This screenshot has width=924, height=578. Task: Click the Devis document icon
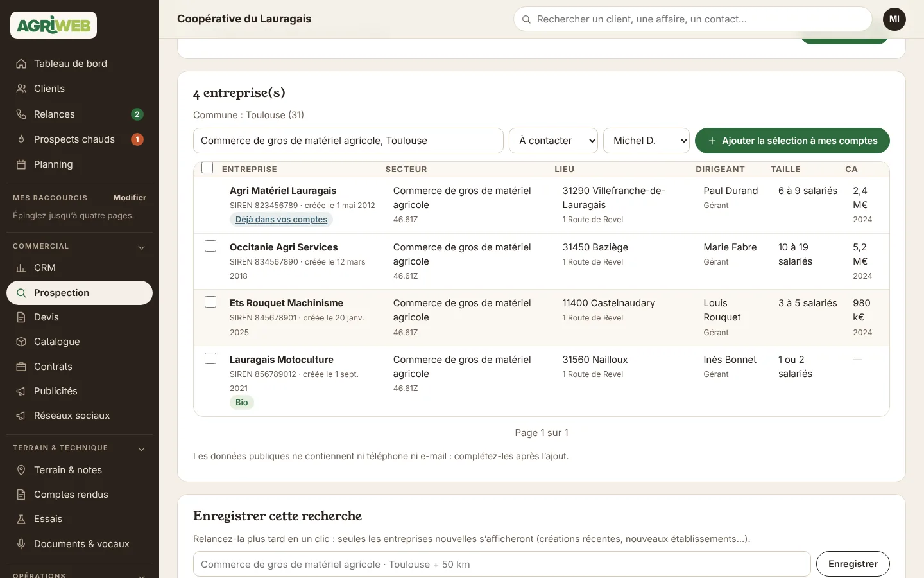[x=21, y=317]
